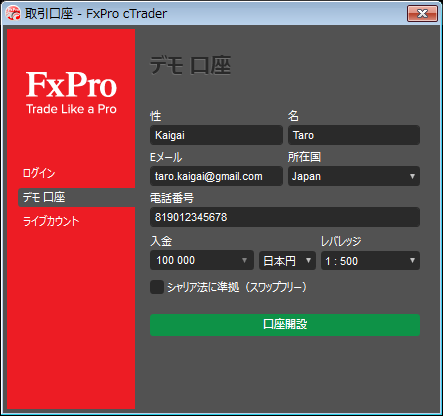Click the arrow on the currency dropdown
This screenshot has width=443, height=417.
pyautogui.click(x=308, y=260)
